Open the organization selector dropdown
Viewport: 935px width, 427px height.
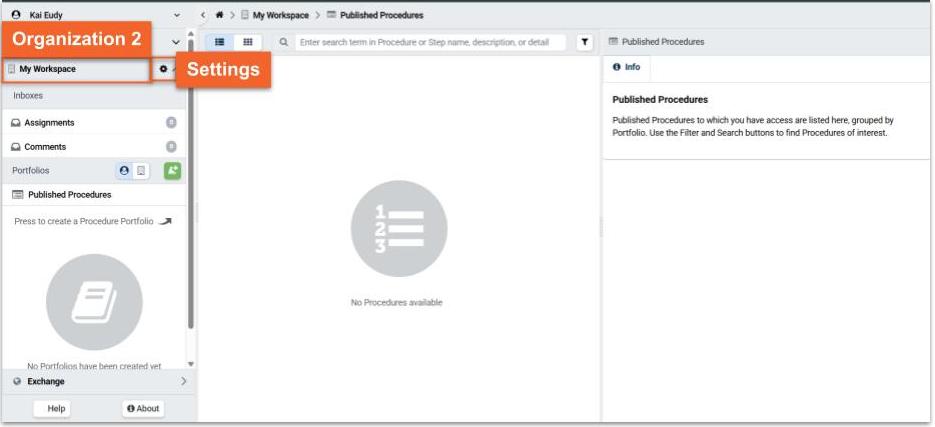point(177,41)
